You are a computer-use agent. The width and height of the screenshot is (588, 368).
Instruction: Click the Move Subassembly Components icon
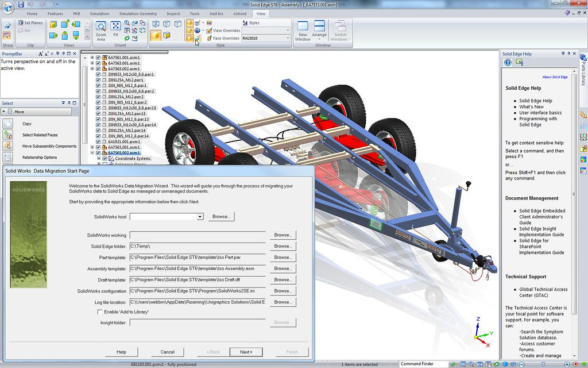(7, 146)
